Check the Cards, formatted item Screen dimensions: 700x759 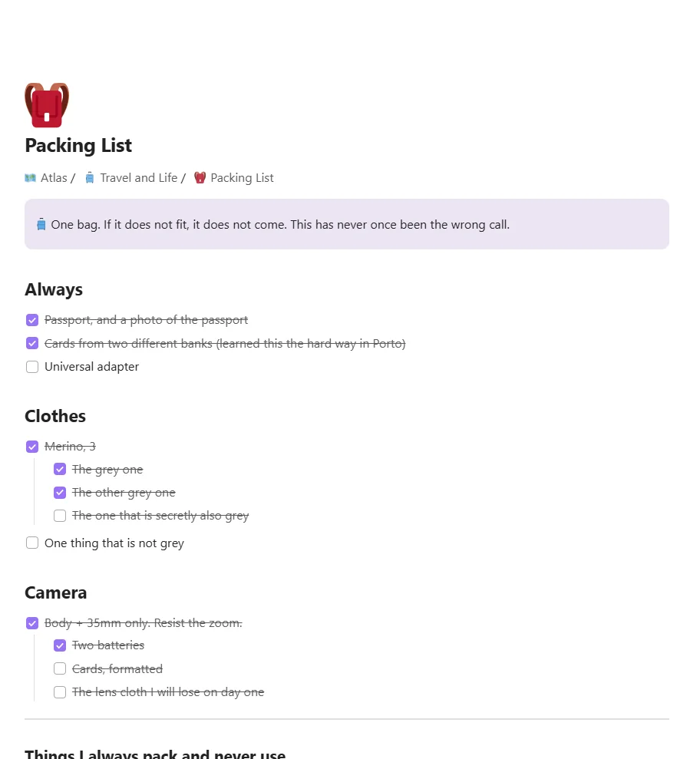[60, 668]
